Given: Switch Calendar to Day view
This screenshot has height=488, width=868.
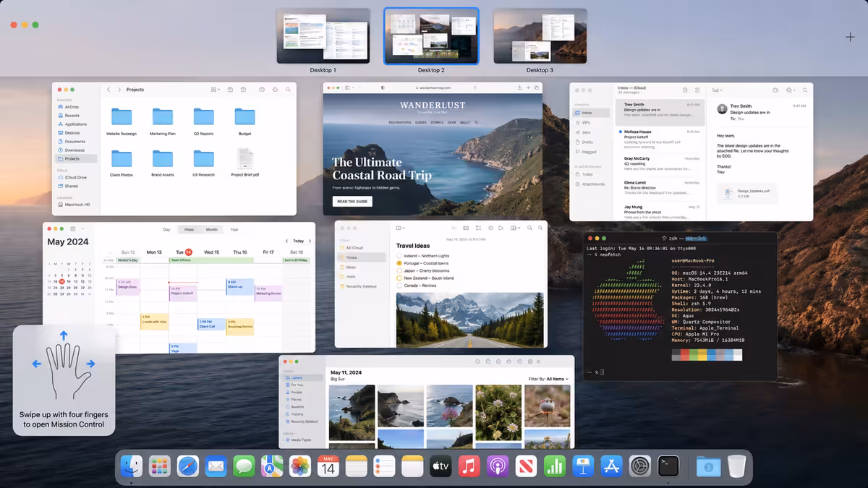Looking at the screenshot, I should [x=166, y=229].
